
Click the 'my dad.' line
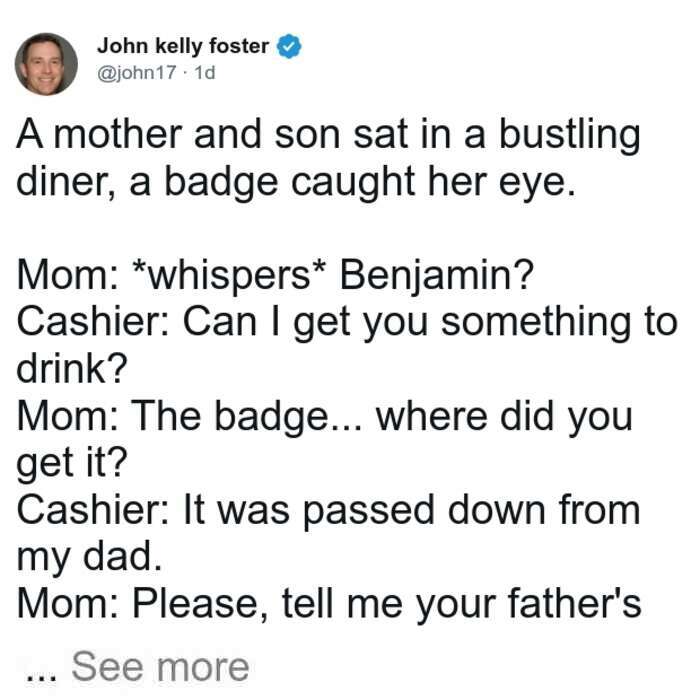click(x=89, y=557)
